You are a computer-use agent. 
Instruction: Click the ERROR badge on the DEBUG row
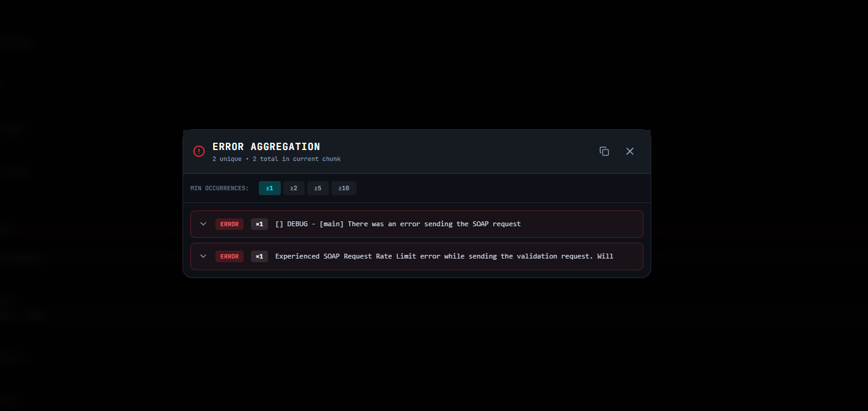click(x=229, y=224)
